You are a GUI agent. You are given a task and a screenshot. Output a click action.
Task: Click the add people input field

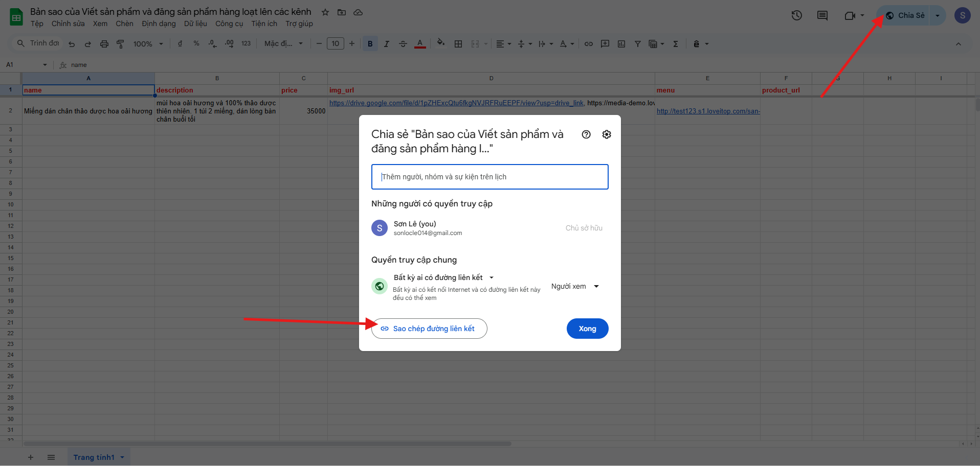tap(489, 177)
